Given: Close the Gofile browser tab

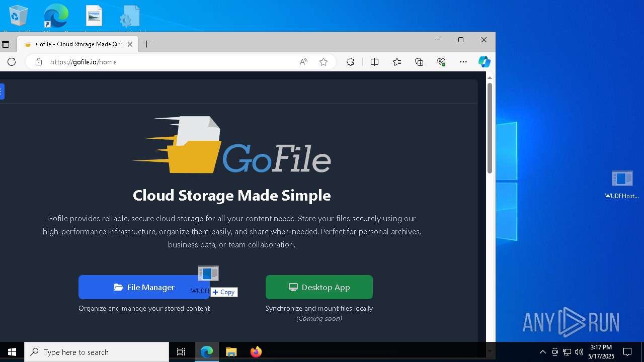Looking at the screenshot, I should pos(130,44).
